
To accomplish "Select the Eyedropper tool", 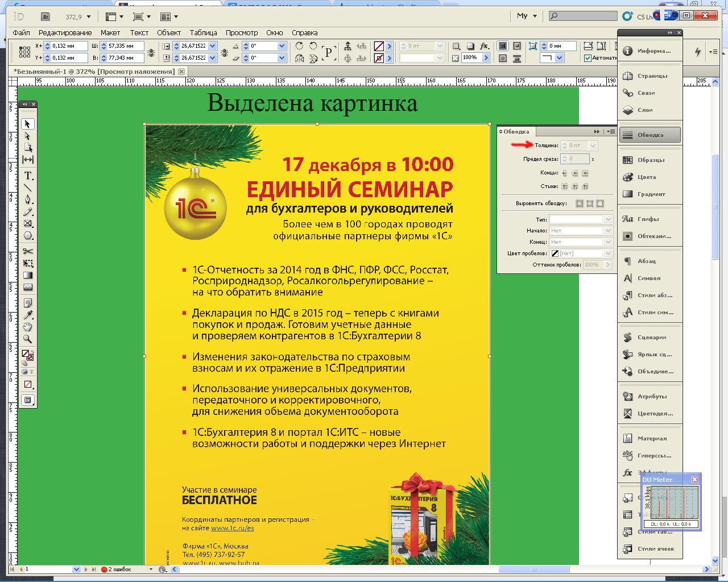I will pyautogui.click(x=27, y=315).
